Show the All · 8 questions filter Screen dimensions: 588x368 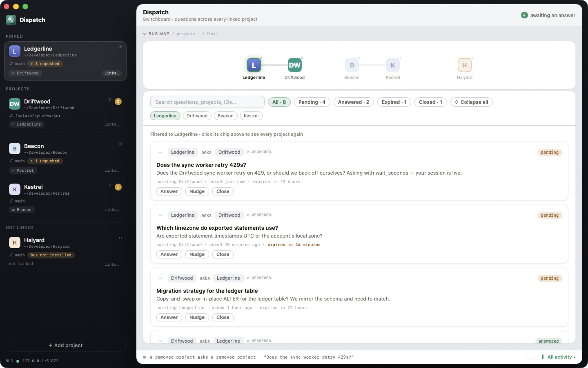tap(279, 102)
